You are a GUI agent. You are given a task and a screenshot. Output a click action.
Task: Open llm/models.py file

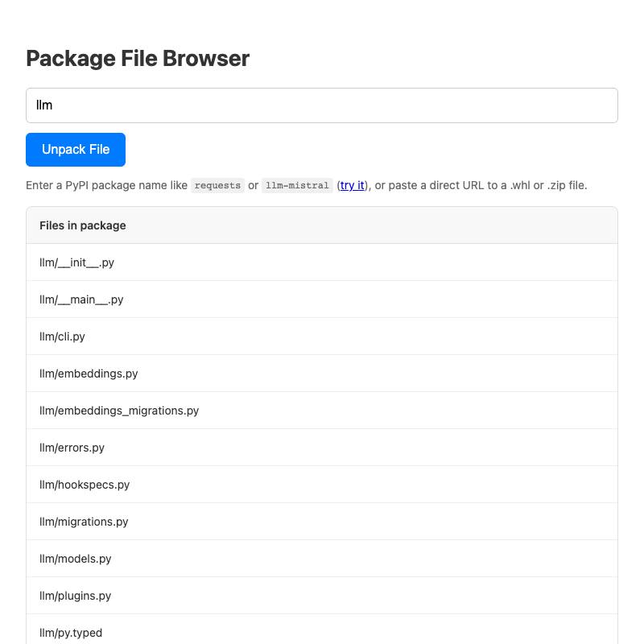pyautogui.click(x=75, y=559)
